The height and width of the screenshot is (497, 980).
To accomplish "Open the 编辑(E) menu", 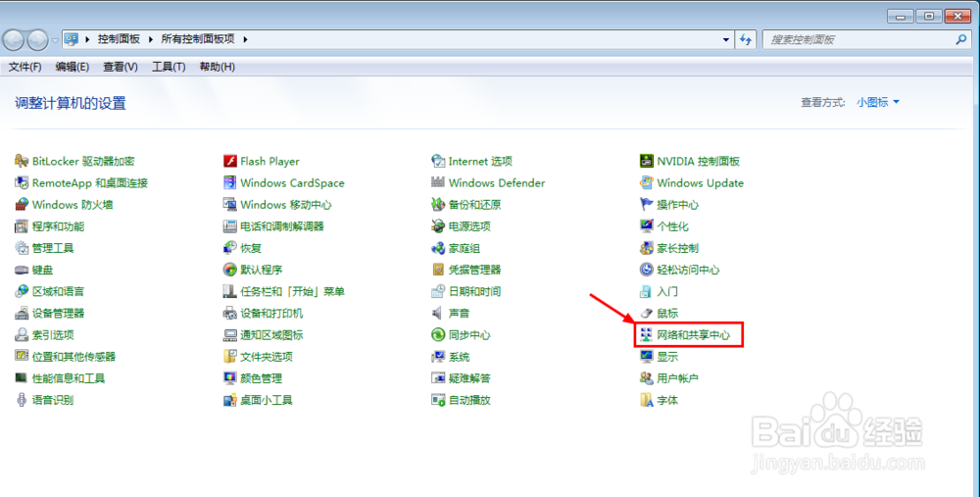I will [72, 67].
